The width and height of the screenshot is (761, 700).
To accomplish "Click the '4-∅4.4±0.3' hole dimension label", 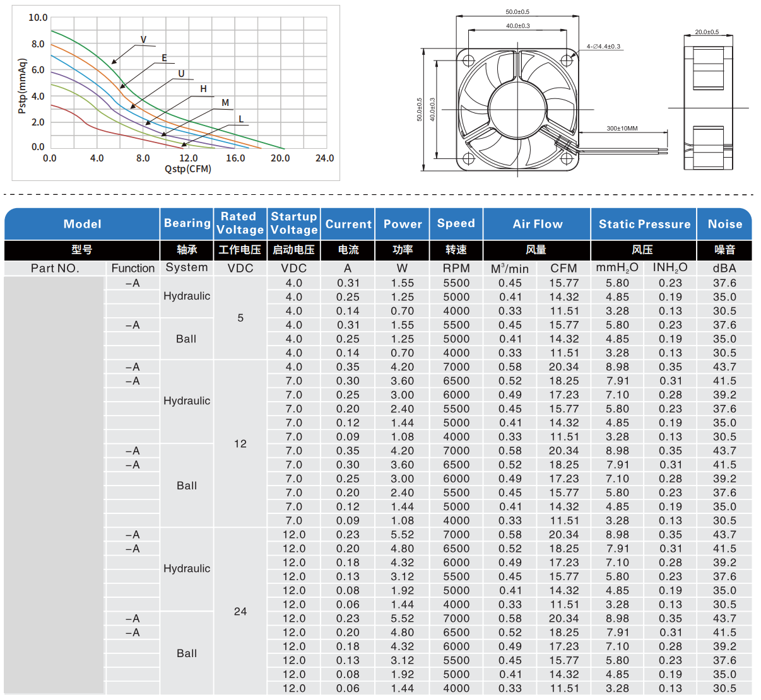I will coord(603,47).
